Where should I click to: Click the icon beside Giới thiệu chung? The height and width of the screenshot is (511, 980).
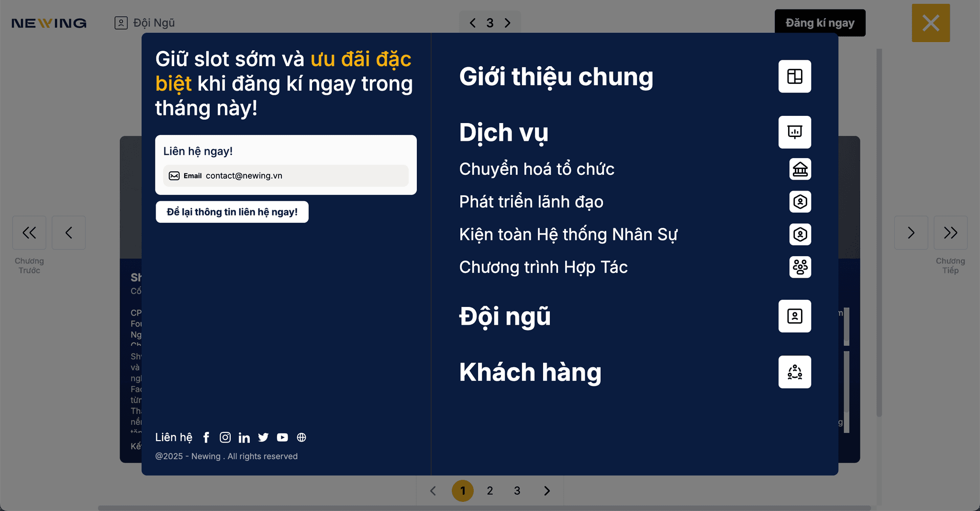click(794, 77)
